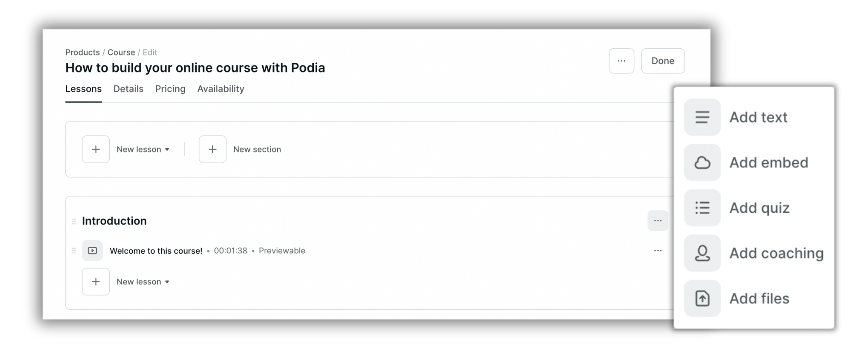
Task: Open the course options menu beside Done
Action: (x=621, y=61)
